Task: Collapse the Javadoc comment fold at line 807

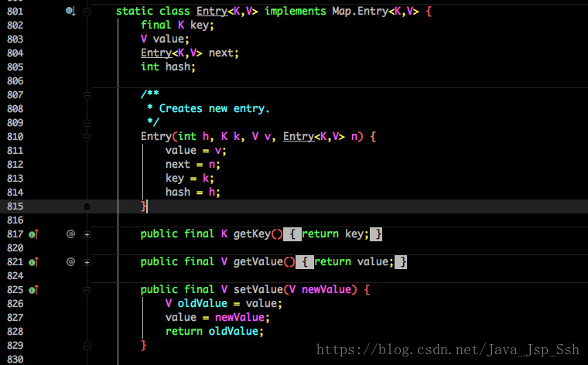Action: 87,96
